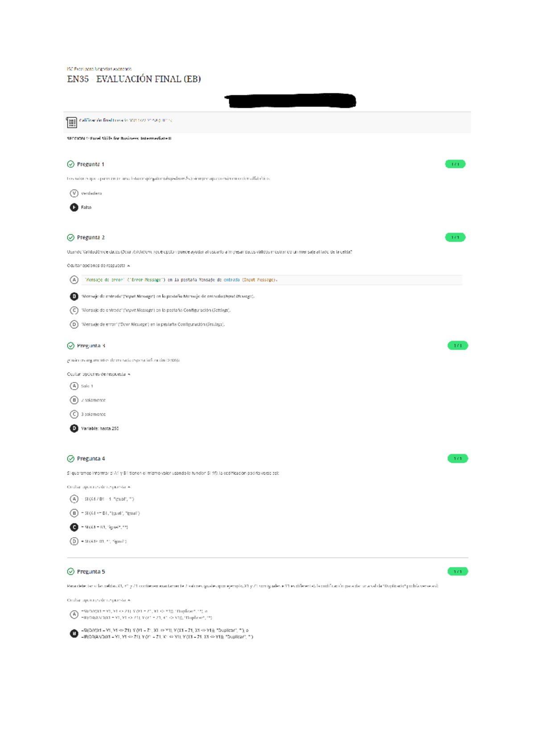This screenshot has height=756, width=535.
Task: Click green checkmark icon beside Pregunta 3
Action: [x=70, y=345]
